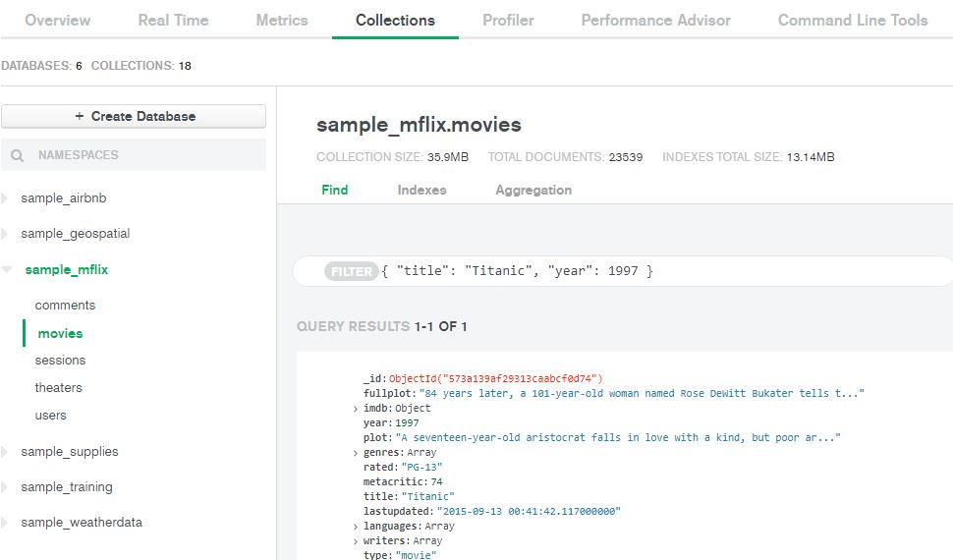Image resolution: width=953 pixels, height=560 pixels.
Task: Collapse the sample_mflix database
Action: pyautogui.click(x=6, y=269)
